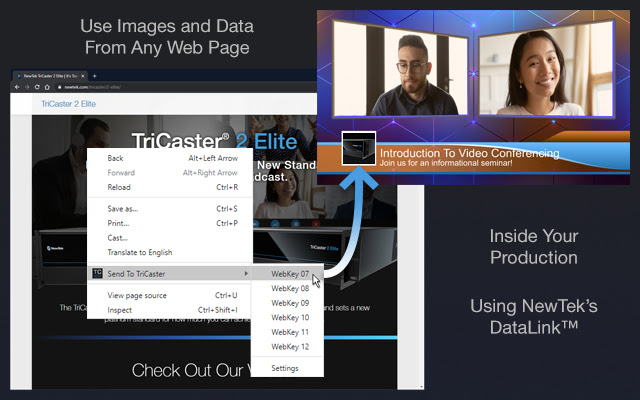Open Settings in the WebKey submenu

click(287, 368)
